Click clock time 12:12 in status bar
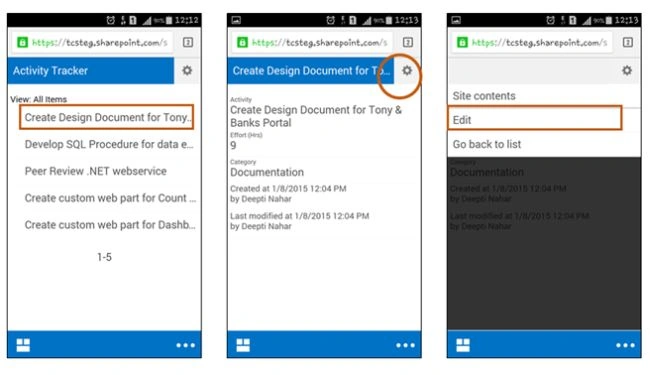 186,20
